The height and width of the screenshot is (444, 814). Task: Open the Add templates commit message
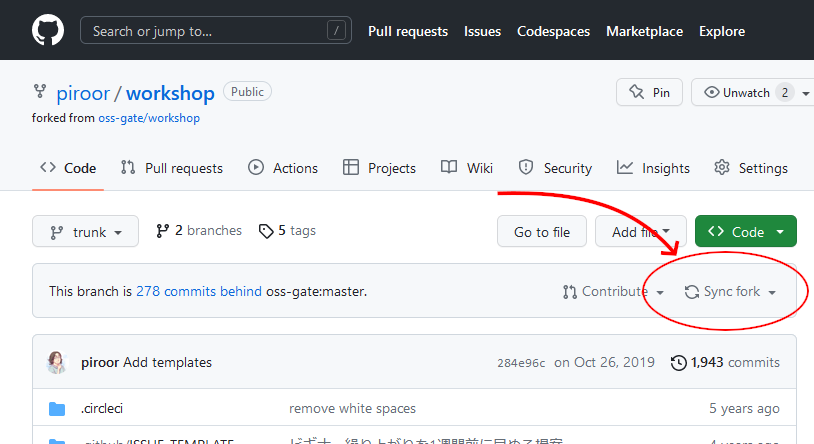167,362
